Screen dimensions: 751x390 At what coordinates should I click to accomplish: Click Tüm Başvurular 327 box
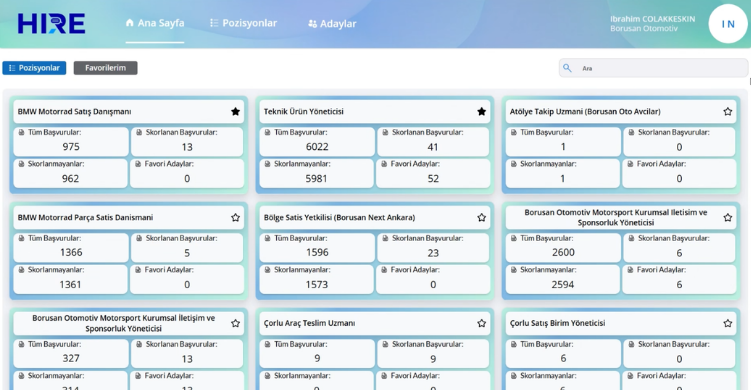(71, 353)
